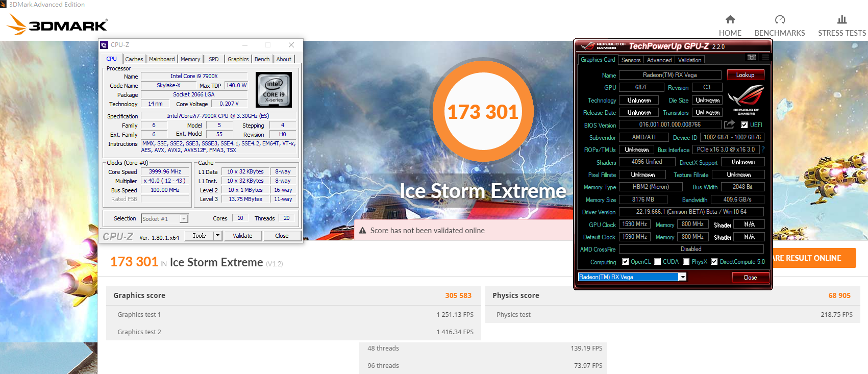Click the ROG logo in the GPU-Z title bar
The image size is (868, 374).
pos(603,46)
